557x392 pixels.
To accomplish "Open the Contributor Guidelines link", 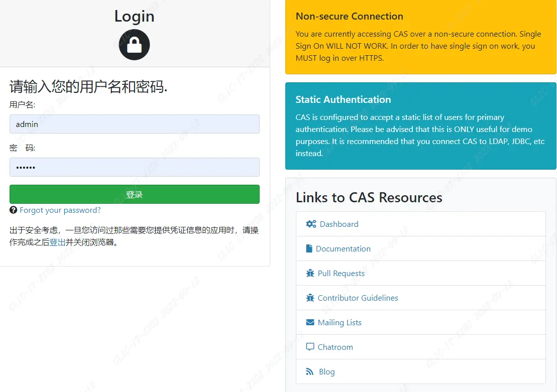I will point(358,298).
